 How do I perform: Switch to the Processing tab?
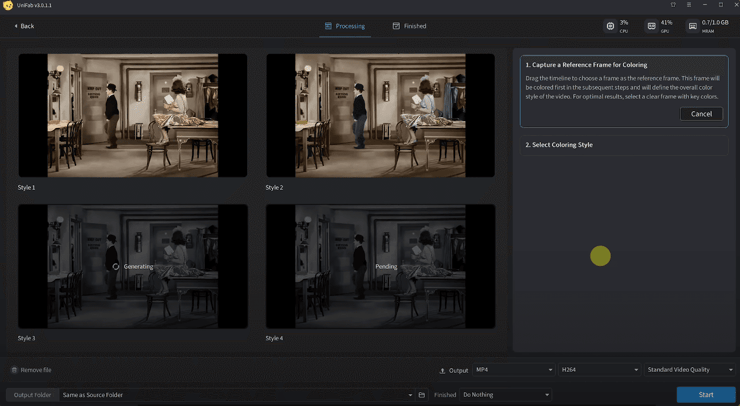tap(344, 26)
